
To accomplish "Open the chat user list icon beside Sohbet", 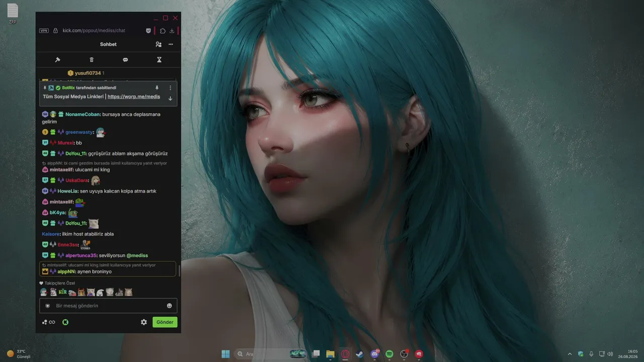I will pyautogui.click(x=158, y=44).
